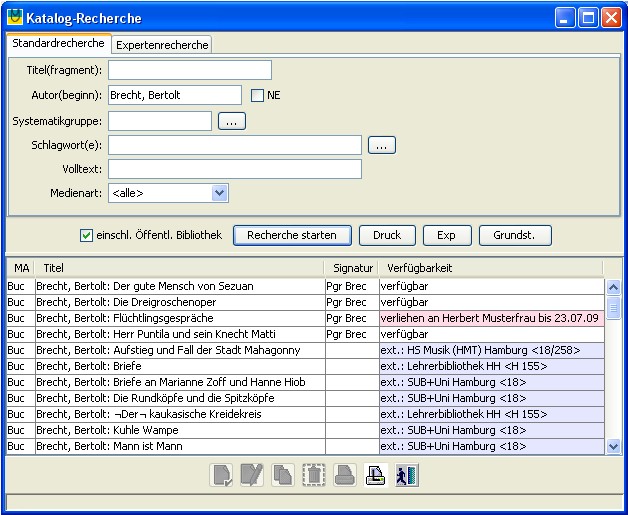Viewport: 628px width, 515px height.
Task: Click the exit door icon
Action: click(x=407, y=476)
